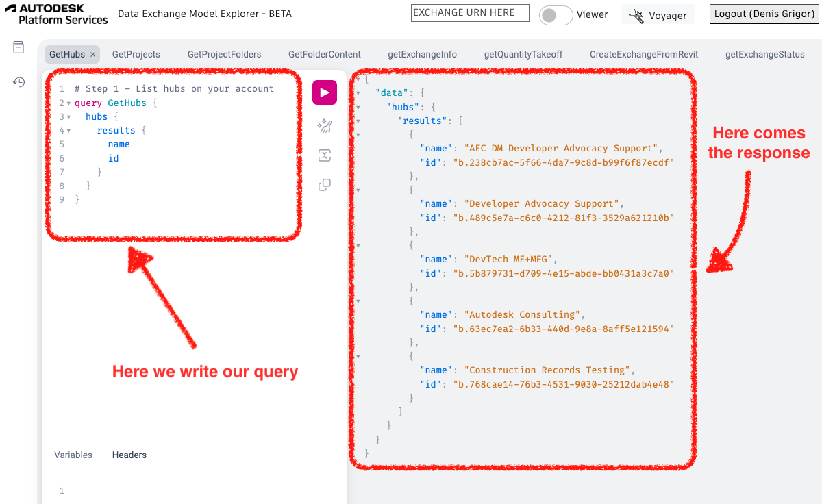This screenshot has height=504, width=822.
Task: Click the Merge fragments icon
Action: 325,155
